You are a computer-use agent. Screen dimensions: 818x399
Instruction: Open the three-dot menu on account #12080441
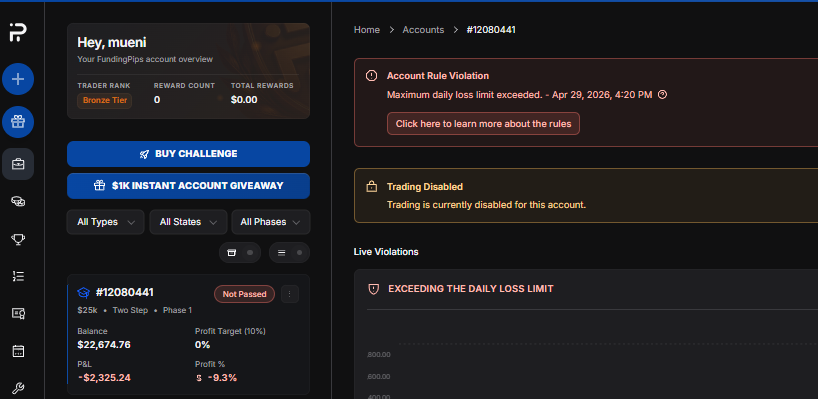[290, 294]
